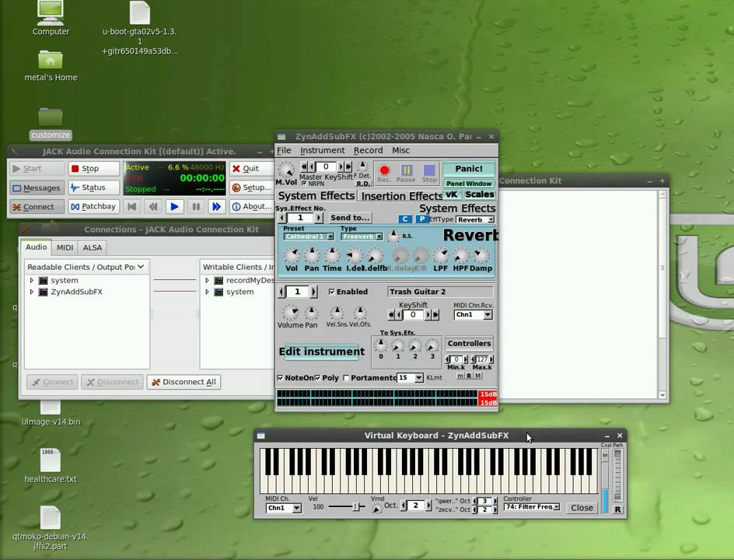The height and width of the screenshot is (560, 734).
Task: Switch to the MIDI connections tab
Action: pyautogui.click(x=65, y=247)
